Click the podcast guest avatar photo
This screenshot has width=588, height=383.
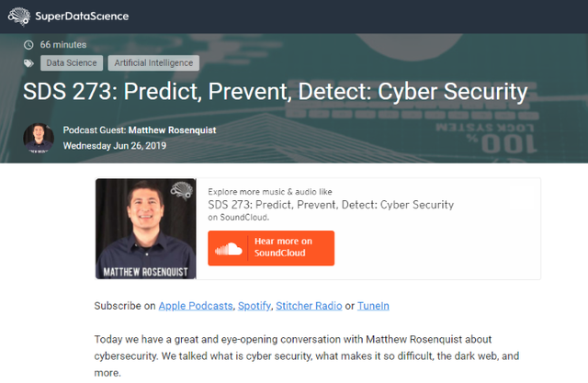click(x=39, y=138)
